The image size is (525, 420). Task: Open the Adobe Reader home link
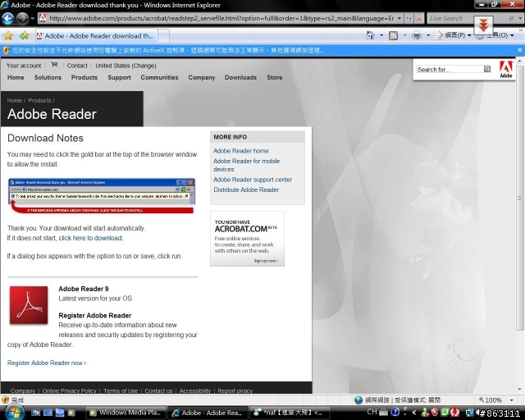pyautogui.click(x=241, y=151)
